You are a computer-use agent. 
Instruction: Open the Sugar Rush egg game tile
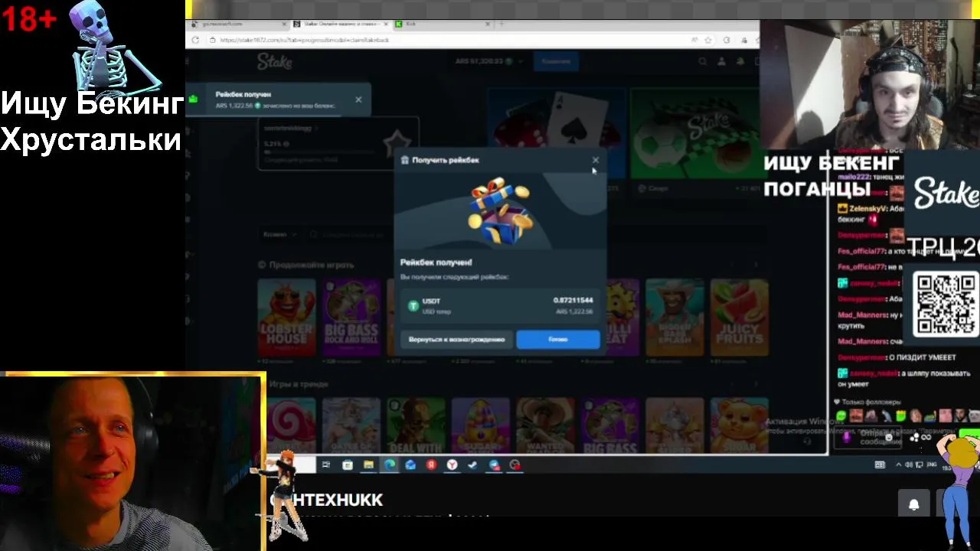click(x=481, y=425)
